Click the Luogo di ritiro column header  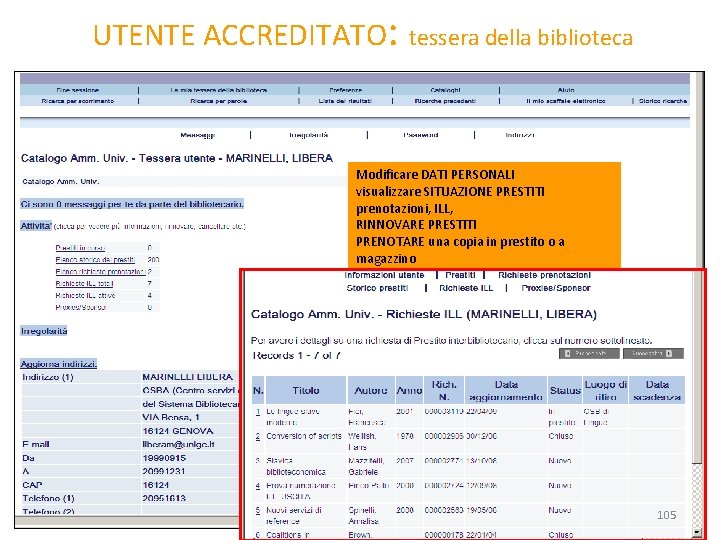[606, 390]
